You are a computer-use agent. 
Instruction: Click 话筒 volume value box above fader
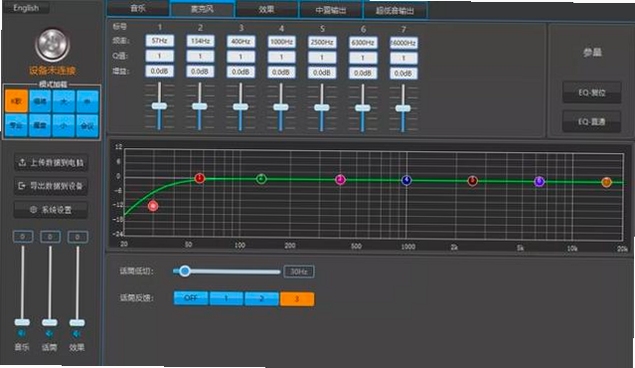[50, 236]
